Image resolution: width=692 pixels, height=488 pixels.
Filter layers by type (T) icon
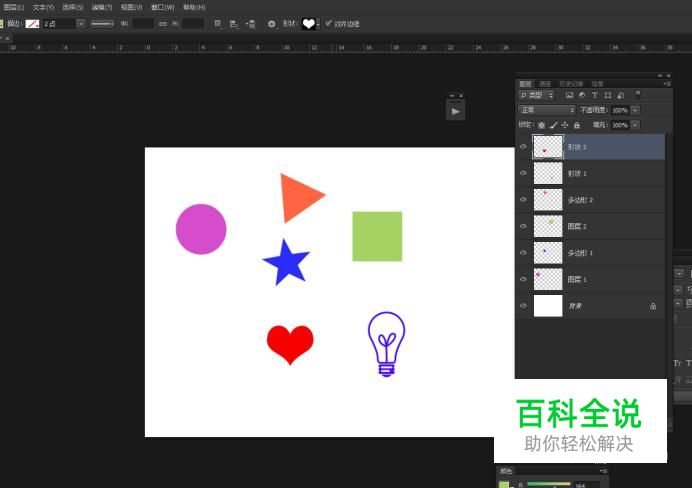tap(595, 95)
